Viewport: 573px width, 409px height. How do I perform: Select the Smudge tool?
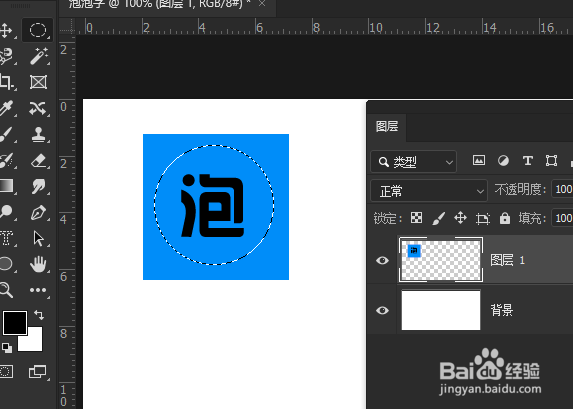tap(38, 186)
